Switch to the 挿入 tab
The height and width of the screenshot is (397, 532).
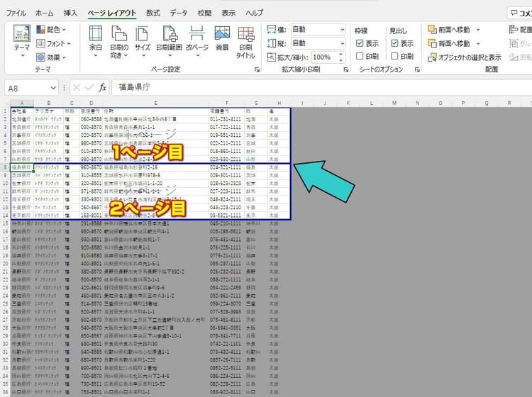click(x=70, y=13)
